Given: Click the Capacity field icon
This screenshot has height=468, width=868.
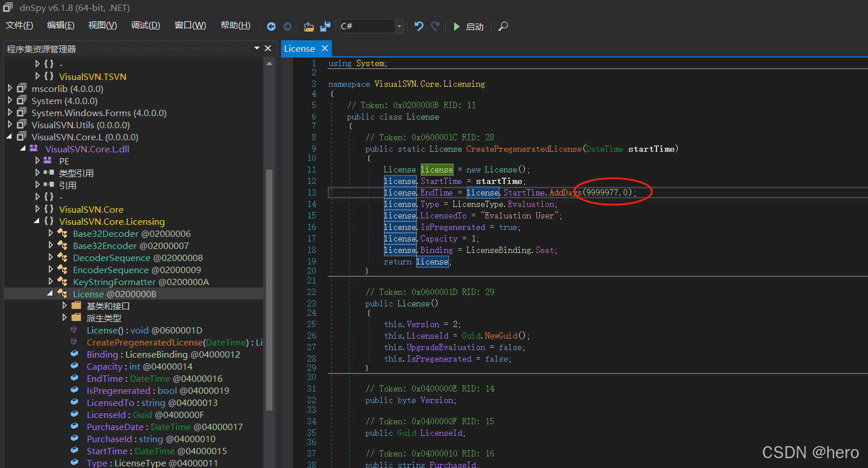Looking at the screenshot, I should point(74,366).
